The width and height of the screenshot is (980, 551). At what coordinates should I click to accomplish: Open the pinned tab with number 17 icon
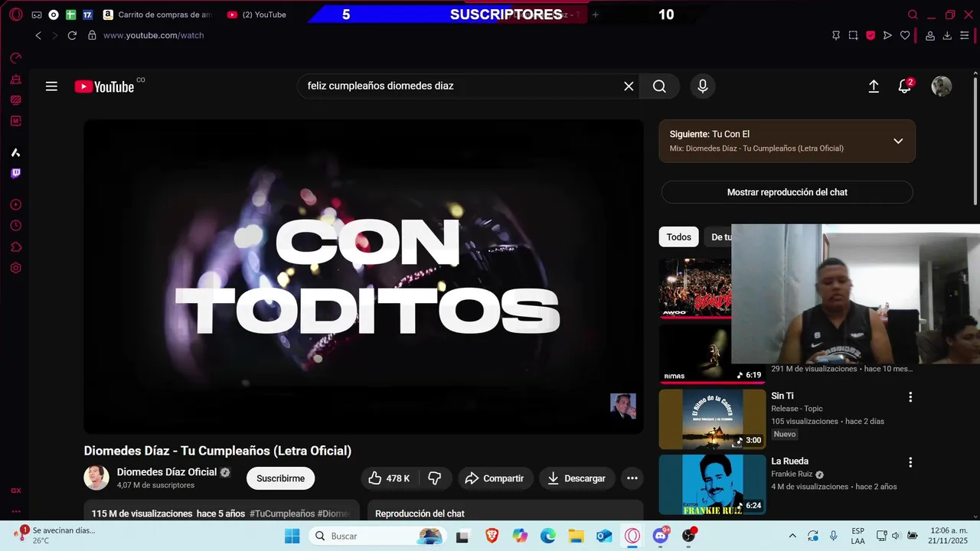pyautogui.click(x=88, y=15)
